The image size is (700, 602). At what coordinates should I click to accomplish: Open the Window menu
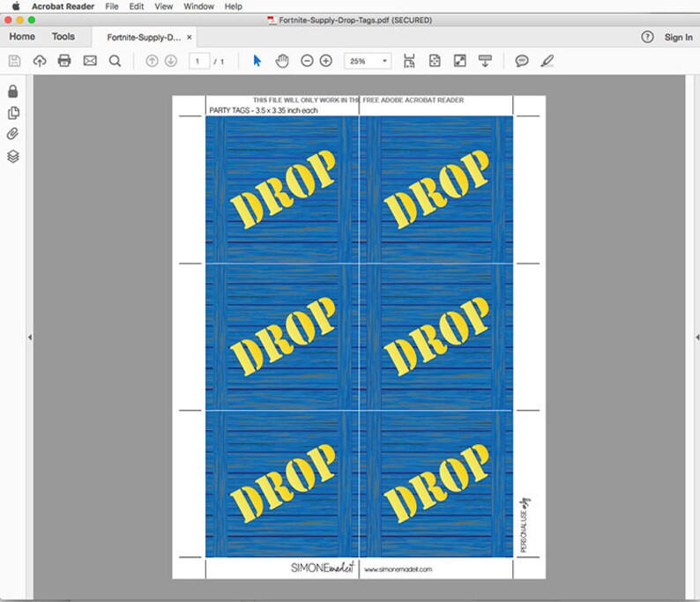tap(198, 6)
